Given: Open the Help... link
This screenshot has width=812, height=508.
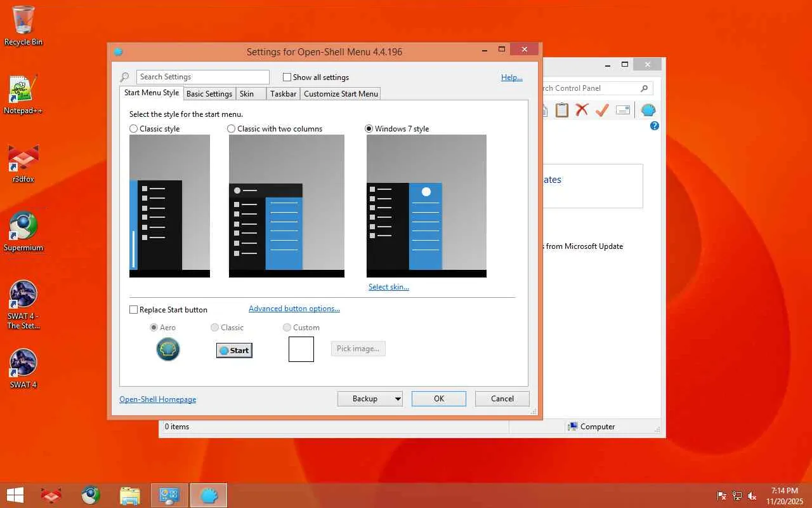Looking at the screenshot, I should pos(512,77).
